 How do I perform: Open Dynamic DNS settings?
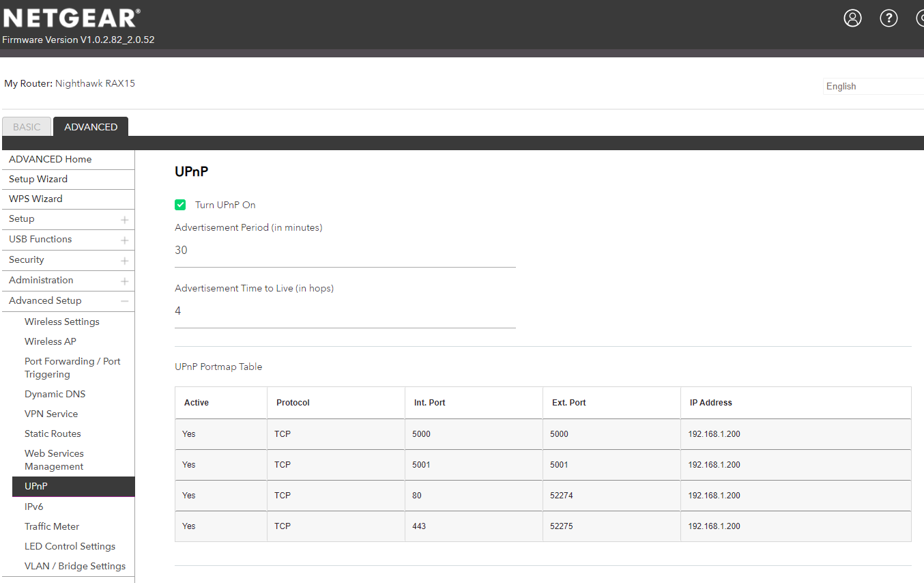pyautogui.click(x=55, y=394)
